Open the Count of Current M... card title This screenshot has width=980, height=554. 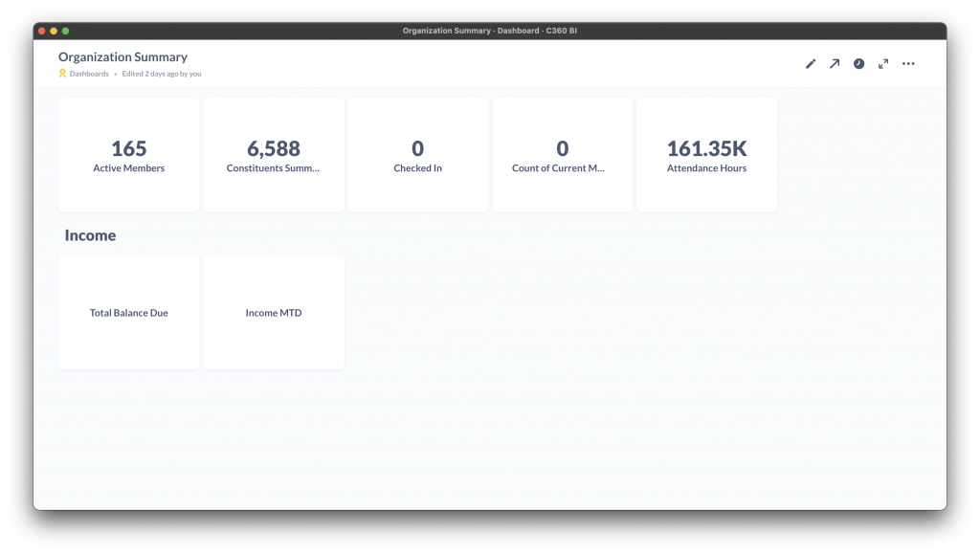558,168
